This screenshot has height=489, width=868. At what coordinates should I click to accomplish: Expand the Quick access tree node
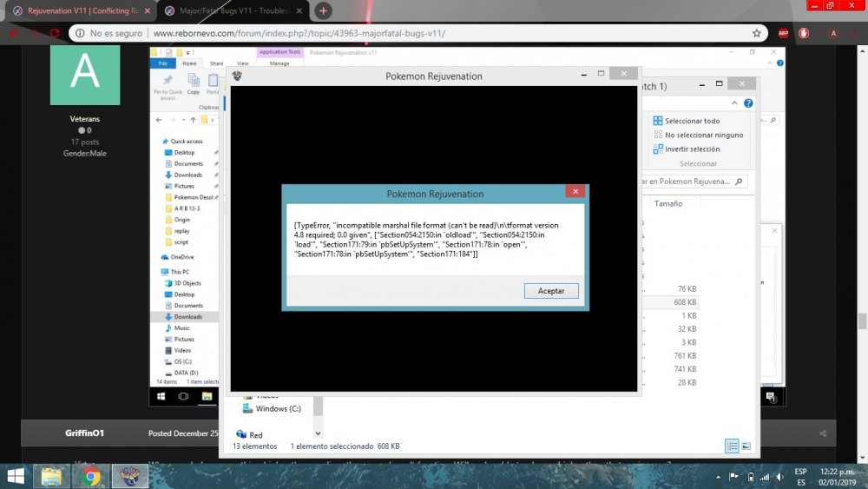tap(155, 142)
